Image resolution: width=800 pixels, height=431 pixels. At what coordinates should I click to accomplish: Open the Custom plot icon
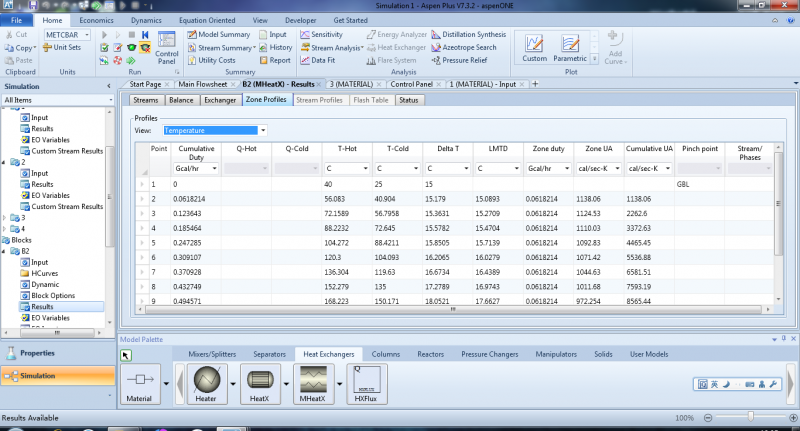535,47
